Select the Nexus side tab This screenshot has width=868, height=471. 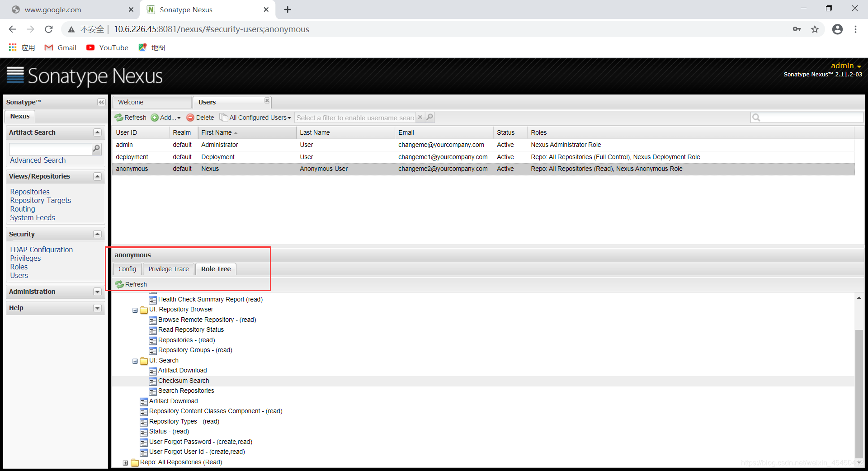pyautogui.click(x=20, y=116)
